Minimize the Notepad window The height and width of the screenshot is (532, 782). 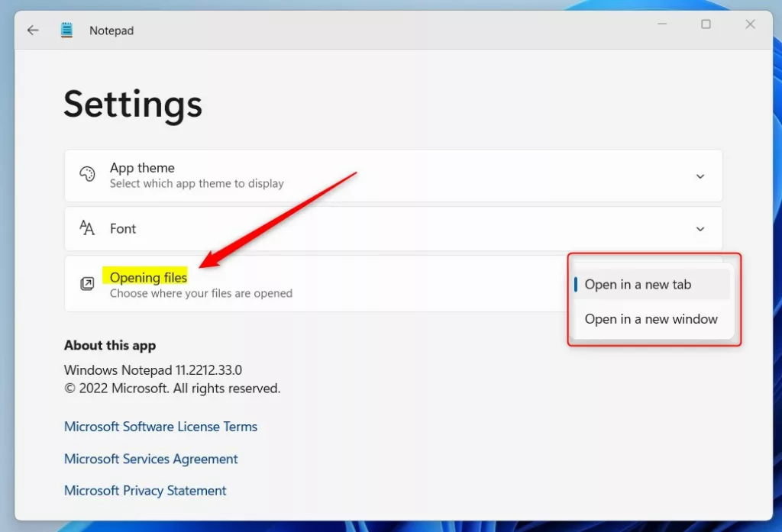coord(662,24)
